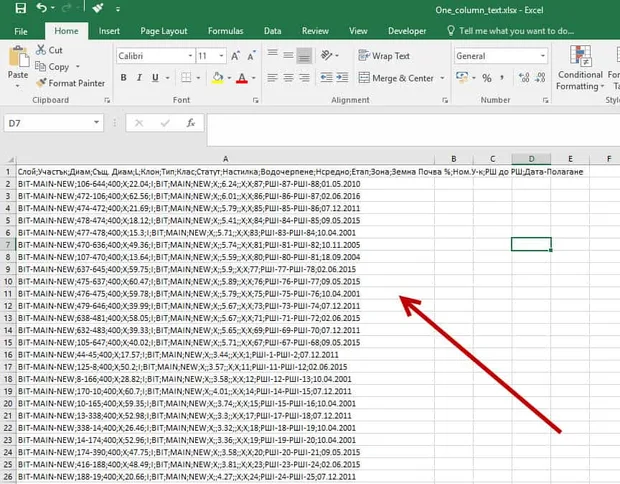This screenshot has height=484, width=620.
Task: Open the Calibri font name dropdown
Action: (190, 56)
